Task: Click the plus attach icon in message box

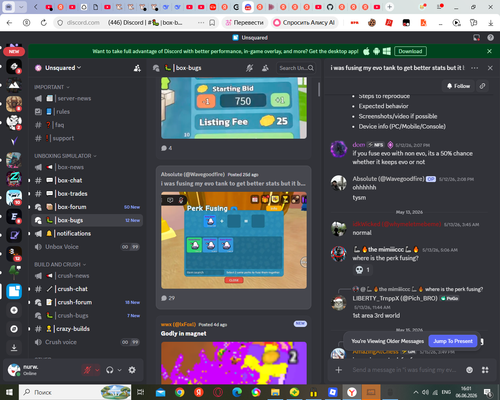Action: point(339,370)
